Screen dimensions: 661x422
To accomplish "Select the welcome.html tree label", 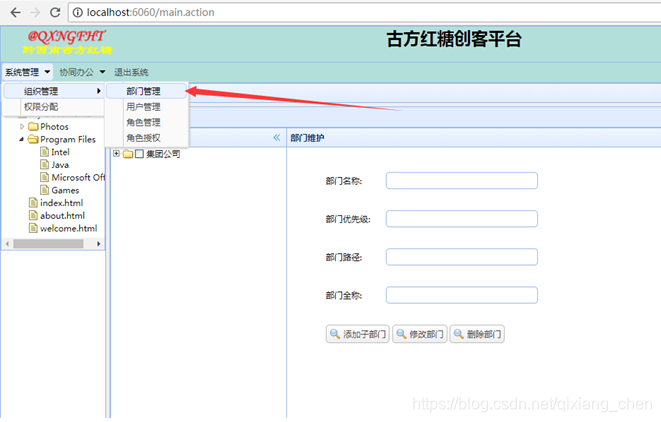I will pos(69,228).
